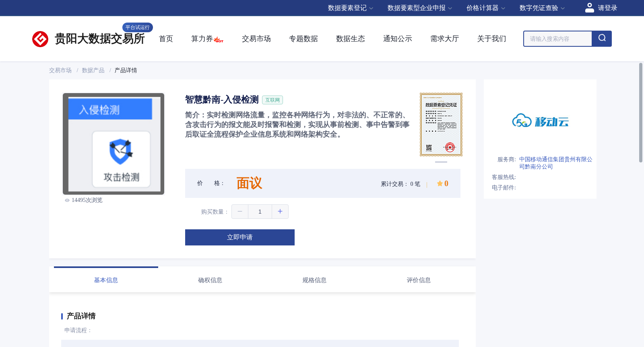Open 数据生态 menu item
This screenshot has height=347, width=644.
click(x=351, y=39)
